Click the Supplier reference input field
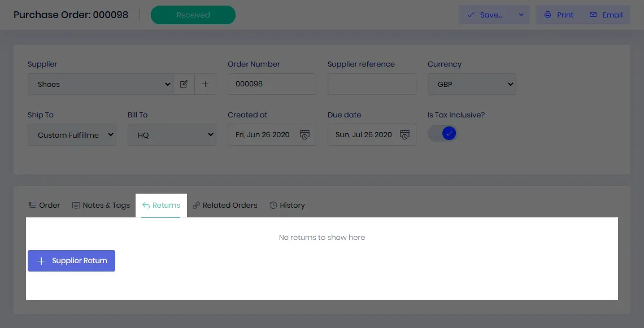 [372, 84]
